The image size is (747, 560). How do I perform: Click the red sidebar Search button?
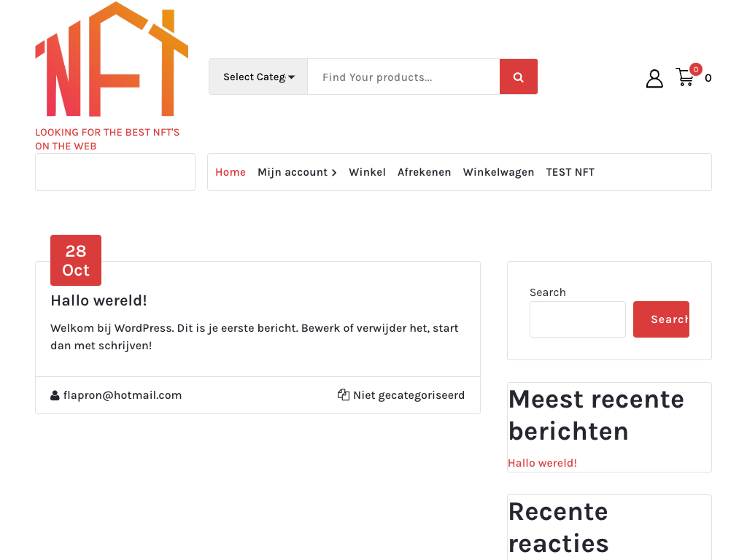coord(661,319)
